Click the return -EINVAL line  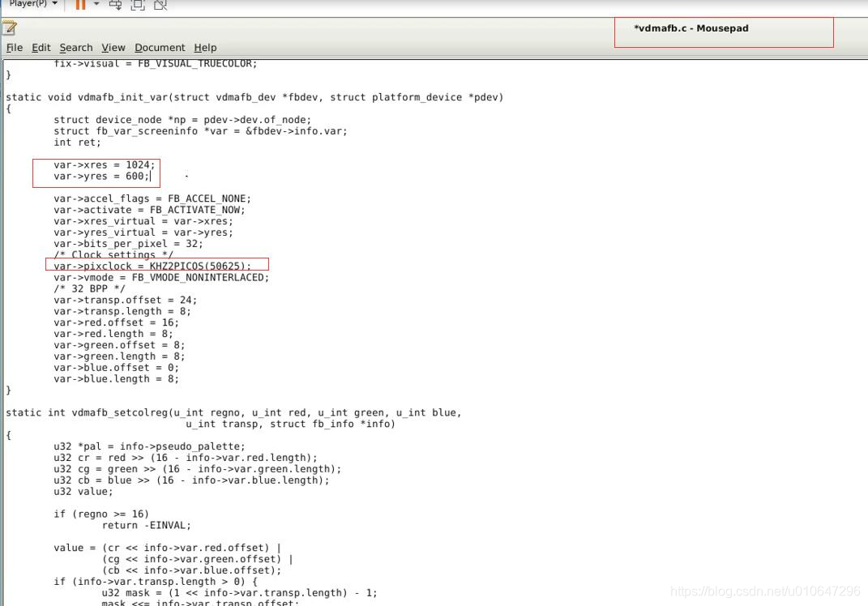[x=146, y=525]
